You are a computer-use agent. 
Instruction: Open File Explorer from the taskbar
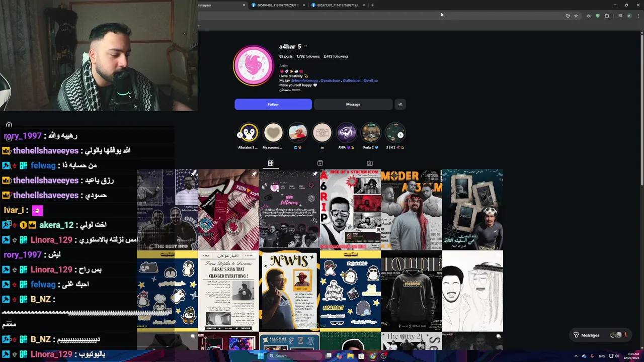click(350, 356)
